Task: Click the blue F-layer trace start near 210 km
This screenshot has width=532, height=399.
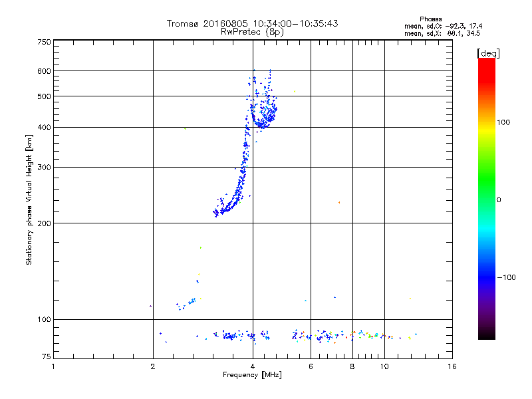Action: tap(215, 213)
